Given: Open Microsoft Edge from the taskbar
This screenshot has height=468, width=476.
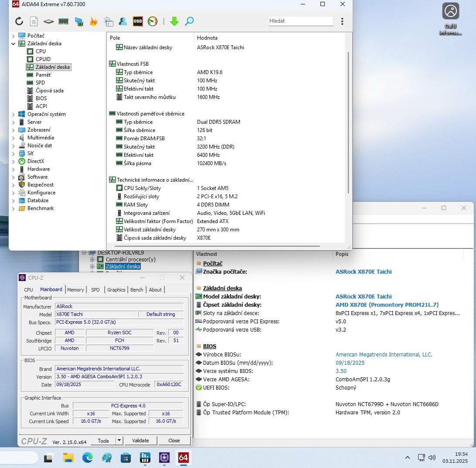Looking at the screenshot, I should 88,457.
